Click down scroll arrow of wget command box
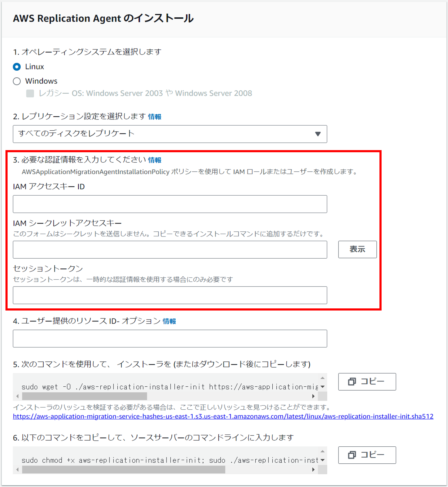The image size is (448, 487). (x=322, y=387)
